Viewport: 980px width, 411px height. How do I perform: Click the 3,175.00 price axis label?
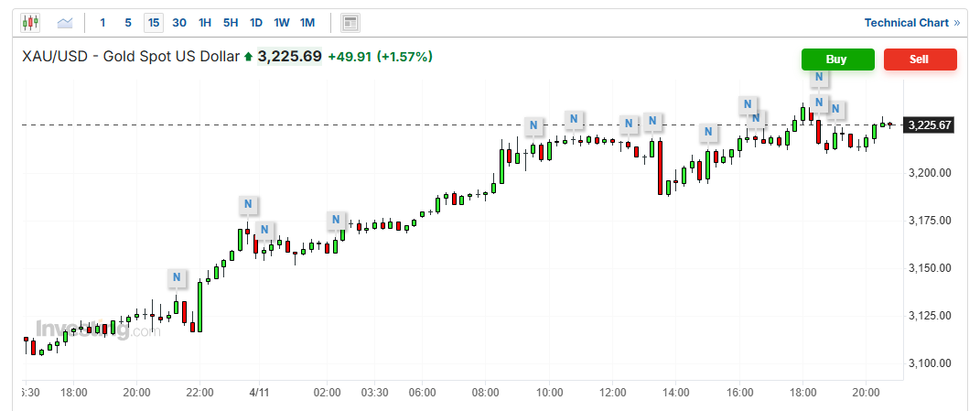click(x=930, y=221)
